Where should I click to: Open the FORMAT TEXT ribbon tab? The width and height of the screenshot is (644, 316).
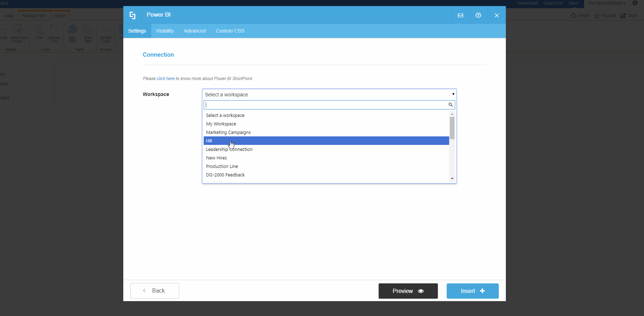click(34, 16)
